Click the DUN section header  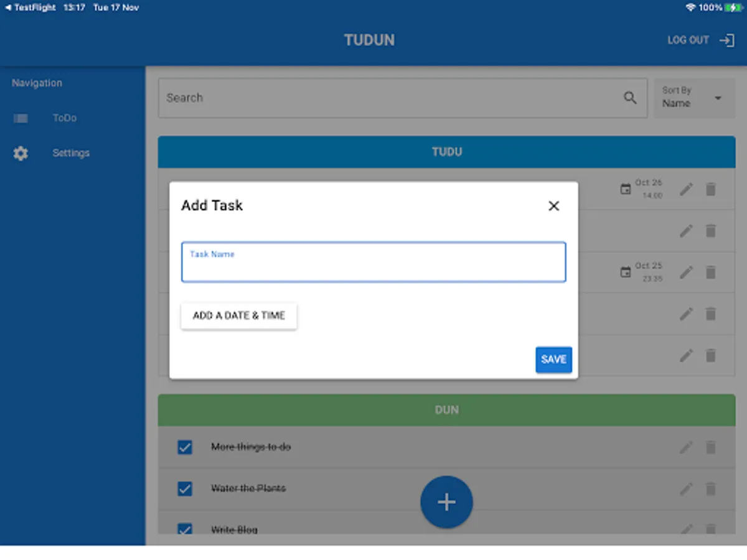[446, 410]
